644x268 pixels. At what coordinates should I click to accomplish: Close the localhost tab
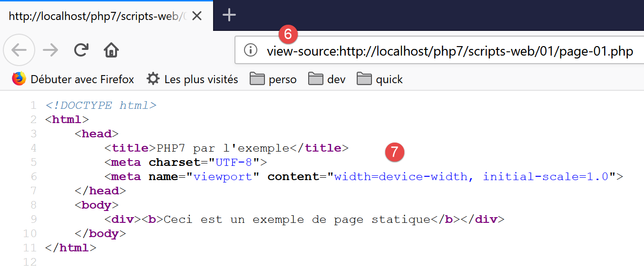(197, 16)
